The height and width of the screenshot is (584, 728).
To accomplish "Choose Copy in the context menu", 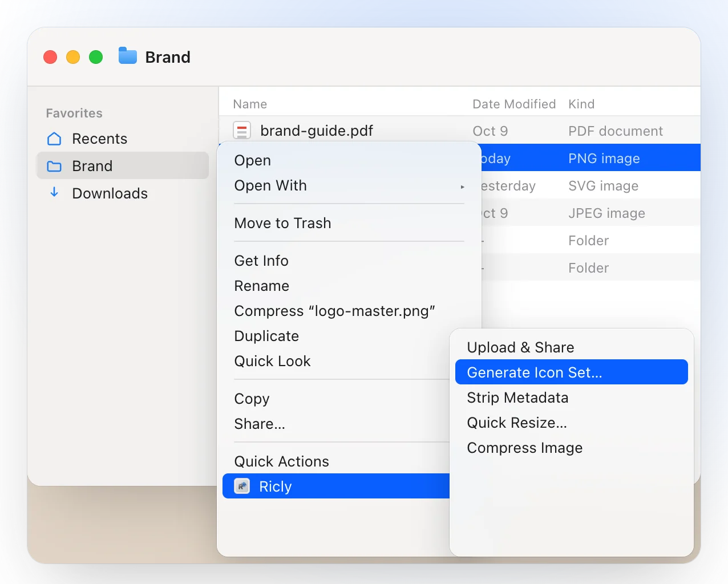I will pos(336,399).
